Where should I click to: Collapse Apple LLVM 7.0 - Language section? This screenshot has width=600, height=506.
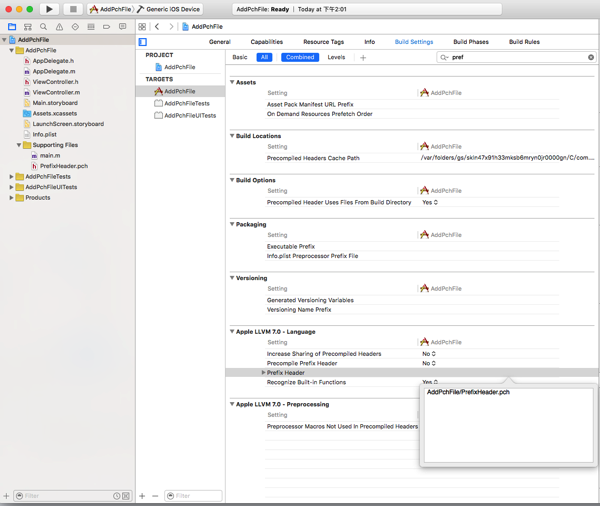click(232, 331)
